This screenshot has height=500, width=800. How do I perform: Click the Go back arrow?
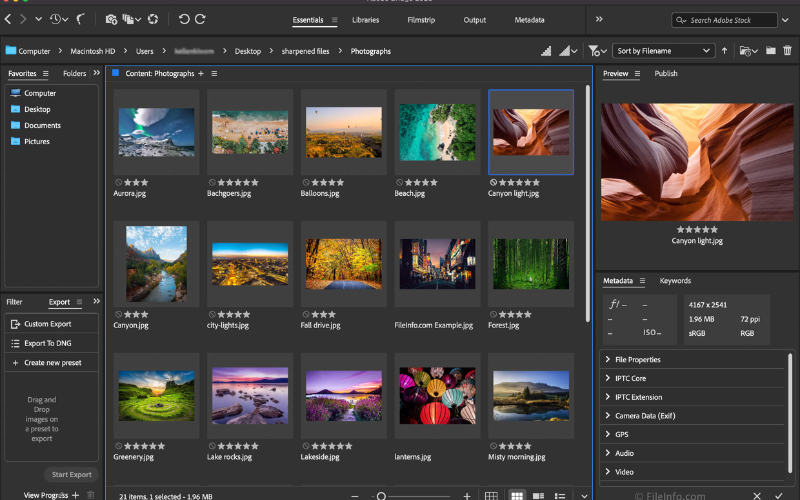(8, 19)
